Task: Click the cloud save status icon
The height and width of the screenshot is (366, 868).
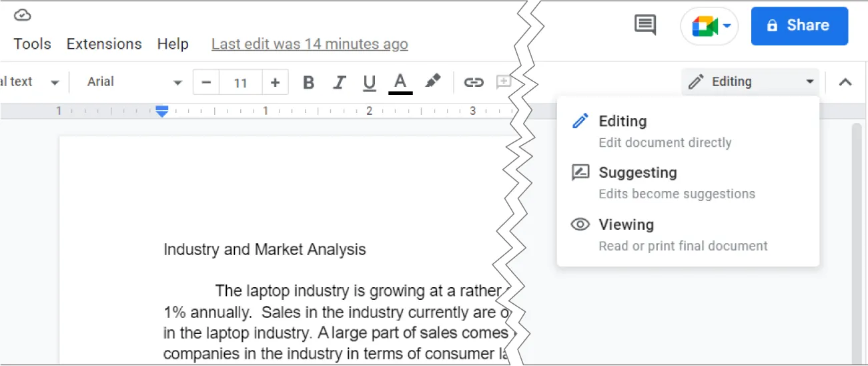Action: (x=23, y=15)
